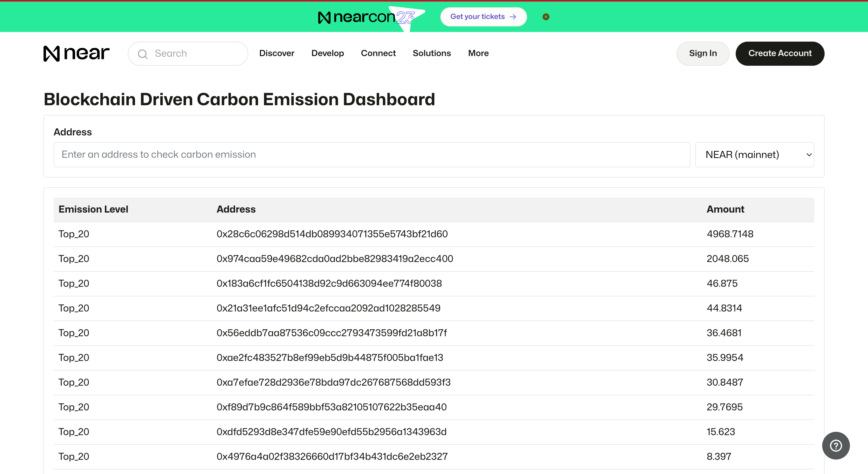Image resolution: width=868 pixels, height=474 pixels.
Task: Click the Amount column header
Action: 725,209
